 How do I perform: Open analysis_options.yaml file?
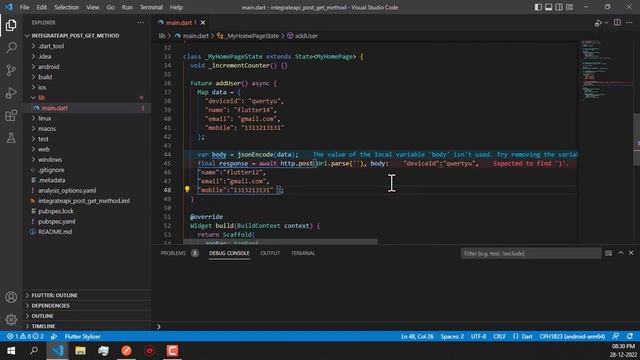[67, 190]
